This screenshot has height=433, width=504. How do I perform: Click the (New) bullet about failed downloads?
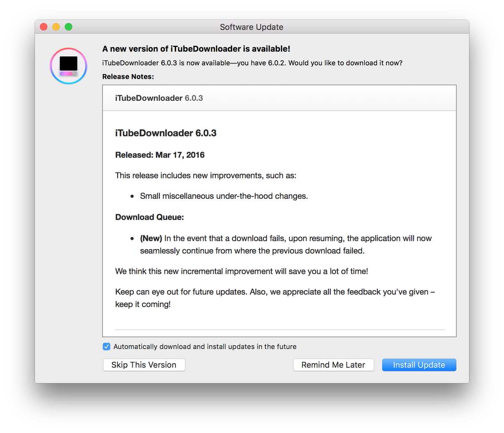coord(286,245)
